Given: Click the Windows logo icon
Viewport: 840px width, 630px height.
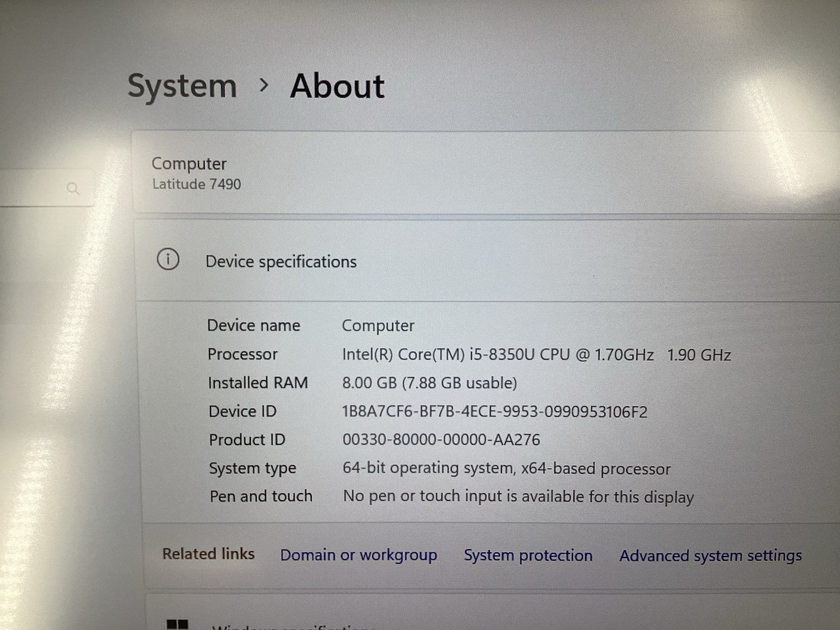Looking at the screenshot, I should click(177, 625).
